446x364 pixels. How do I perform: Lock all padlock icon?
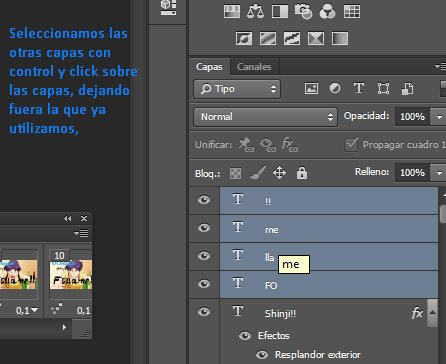coord(302,173)
